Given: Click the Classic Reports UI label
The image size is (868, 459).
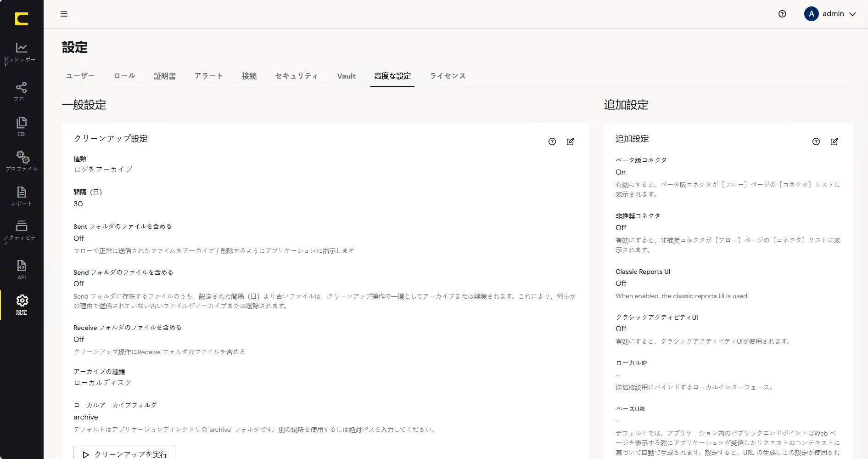Looking at the screenshot, I should [643, 272].
